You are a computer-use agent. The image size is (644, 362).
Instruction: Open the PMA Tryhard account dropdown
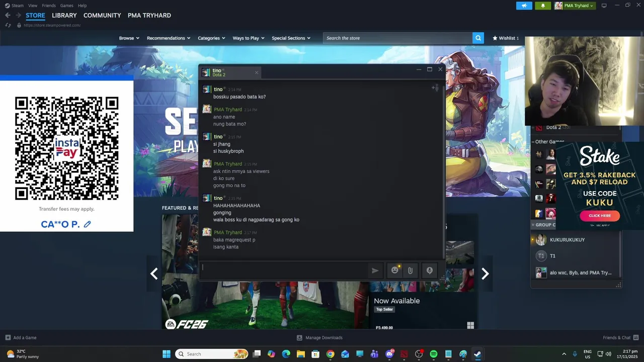coord(574,6)
